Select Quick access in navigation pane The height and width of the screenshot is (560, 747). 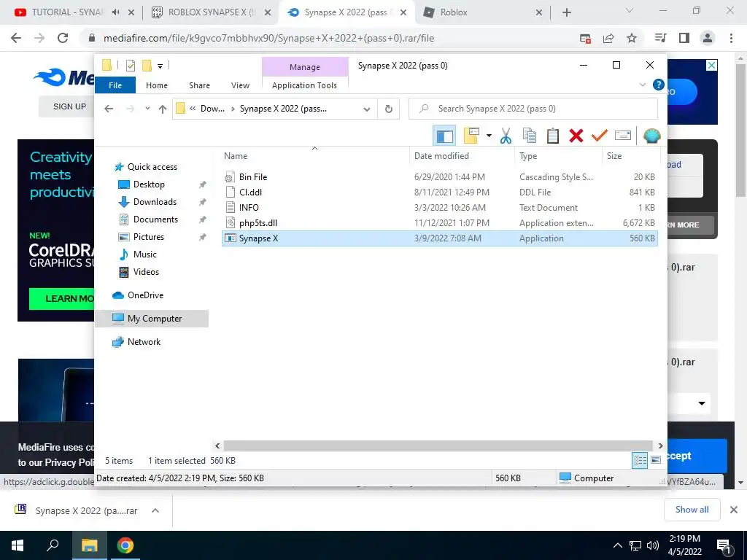[x=152, y=167]
